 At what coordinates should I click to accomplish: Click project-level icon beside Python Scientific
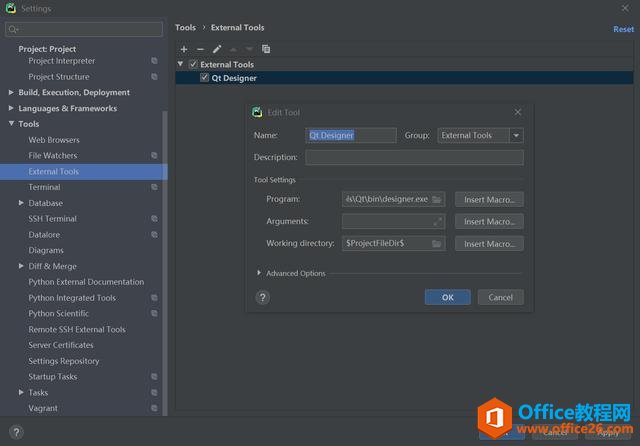point(154,313)
